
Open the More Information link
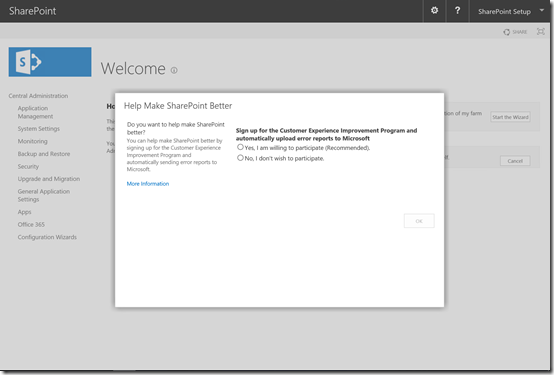[x=148, y=184]
